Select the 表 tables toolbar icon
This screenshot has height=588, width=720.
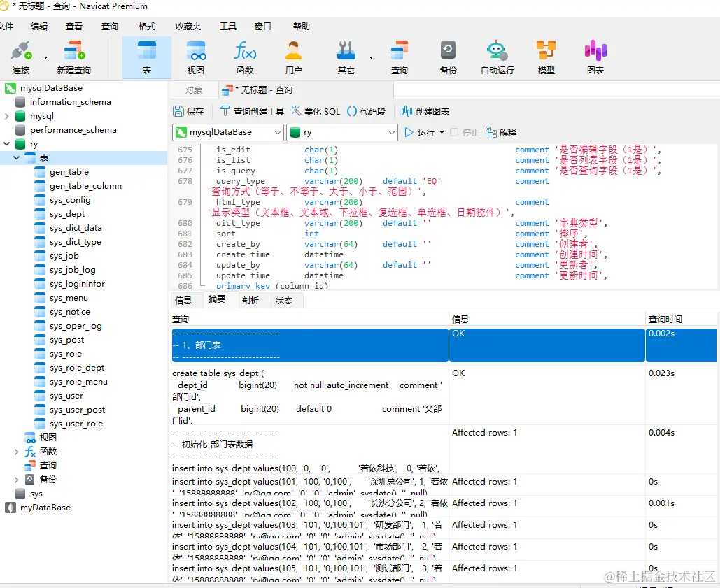click(146, 57)
